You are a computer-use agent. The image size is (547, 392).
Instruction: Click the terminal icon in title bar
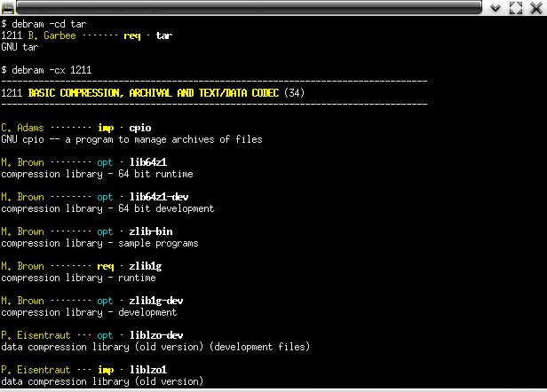point(8,8)
